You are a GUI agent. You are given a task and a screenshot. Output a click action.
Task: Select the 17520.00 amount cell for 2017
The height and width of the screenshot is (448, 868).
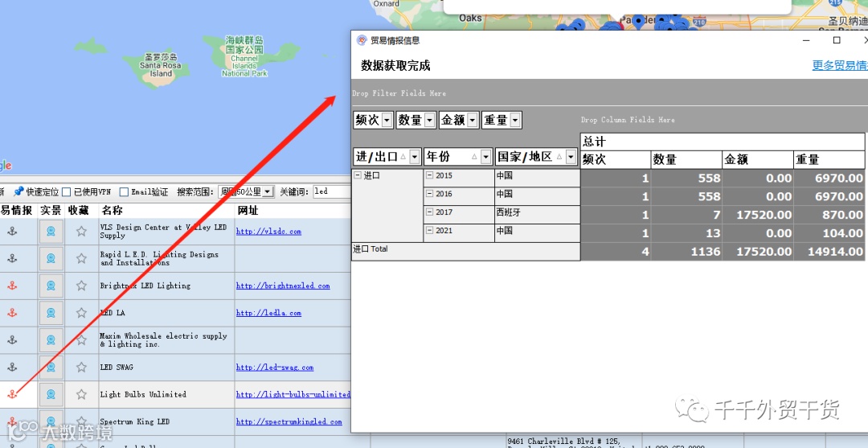pyautogui.click(x=758, y=215)
